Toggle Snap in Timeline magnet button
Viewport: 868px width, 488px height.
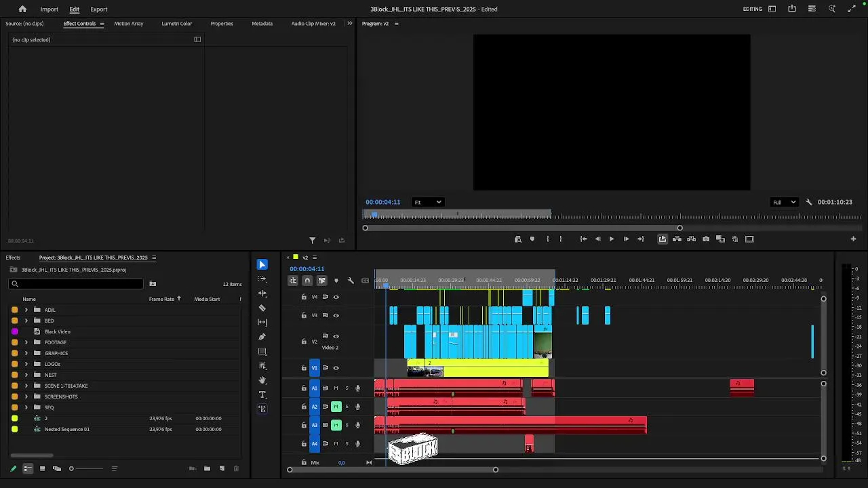[x=307, y=281]
